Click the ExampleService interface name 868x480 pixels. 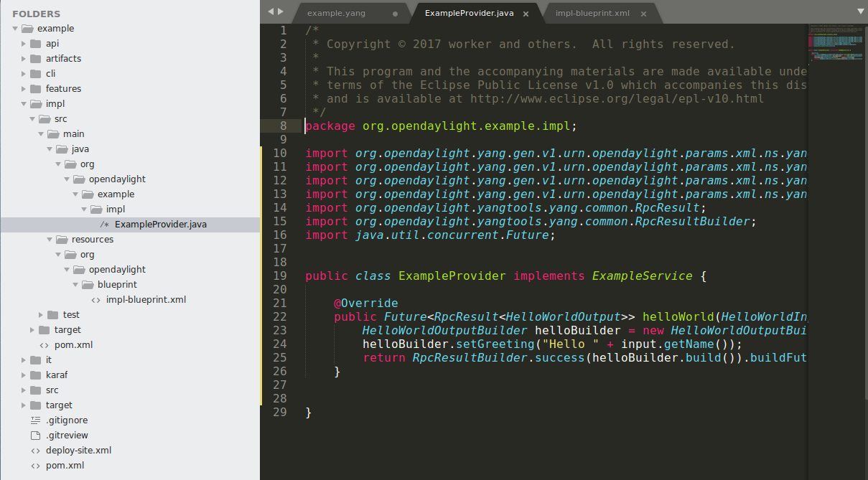(643, 276)
